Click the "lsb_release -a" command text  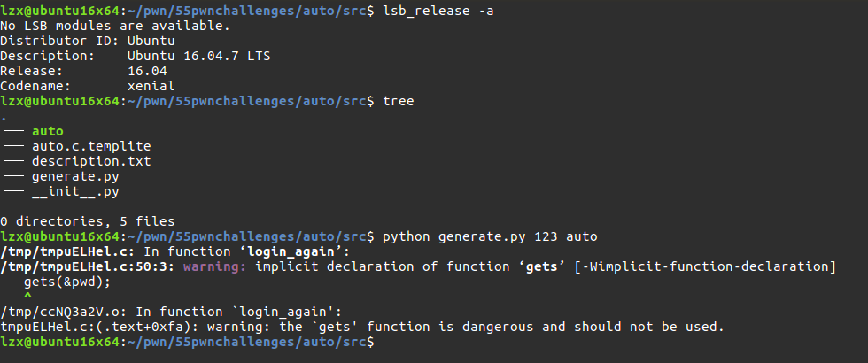pos(438,11)
